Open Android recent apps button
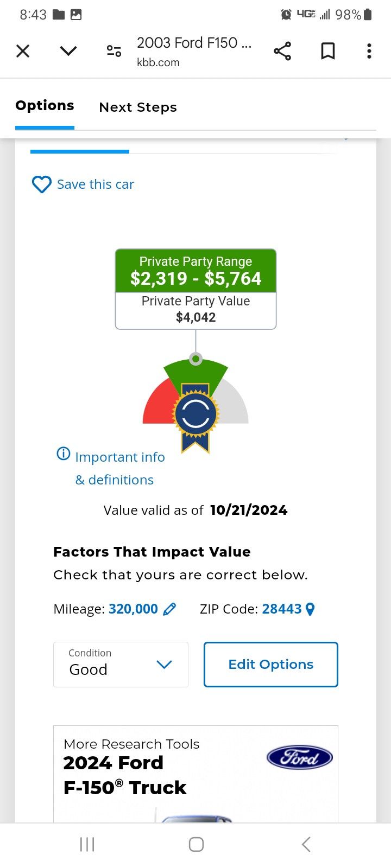Screen dimensions: 391x868 tap(87, 844)
